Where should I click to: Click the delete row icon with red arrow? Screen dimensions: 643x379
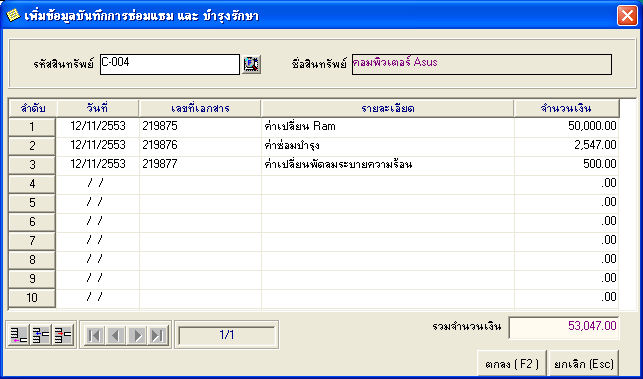coord(63,335)
